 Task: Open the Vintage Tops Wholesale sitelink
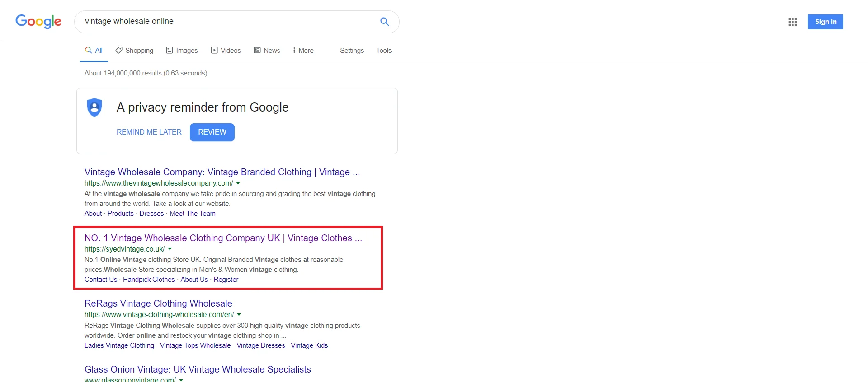pos(195,345)
